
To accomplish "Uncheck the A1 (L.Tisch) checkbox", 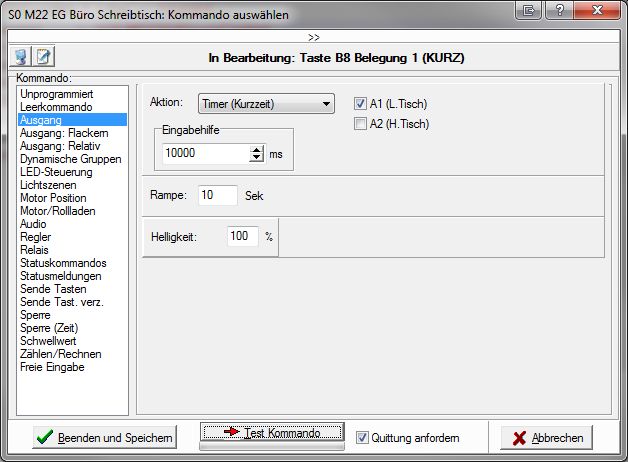I will coord(361,103).
